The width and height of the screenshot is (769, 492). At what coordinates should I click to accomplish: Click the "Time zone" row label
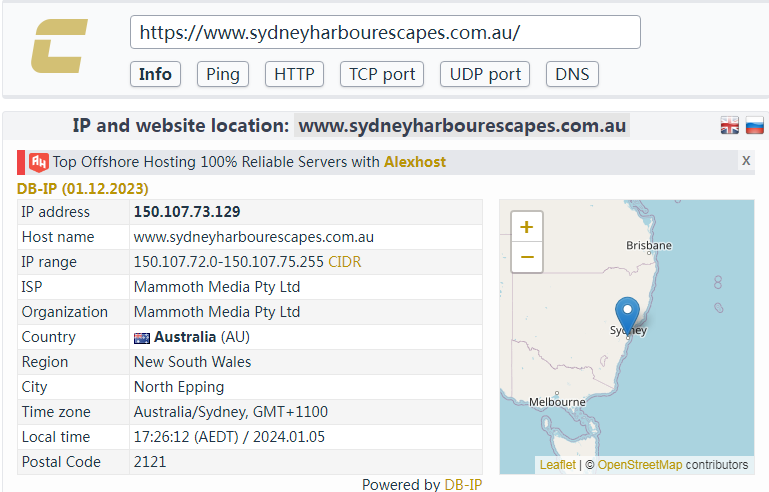(x=56, y=412)
